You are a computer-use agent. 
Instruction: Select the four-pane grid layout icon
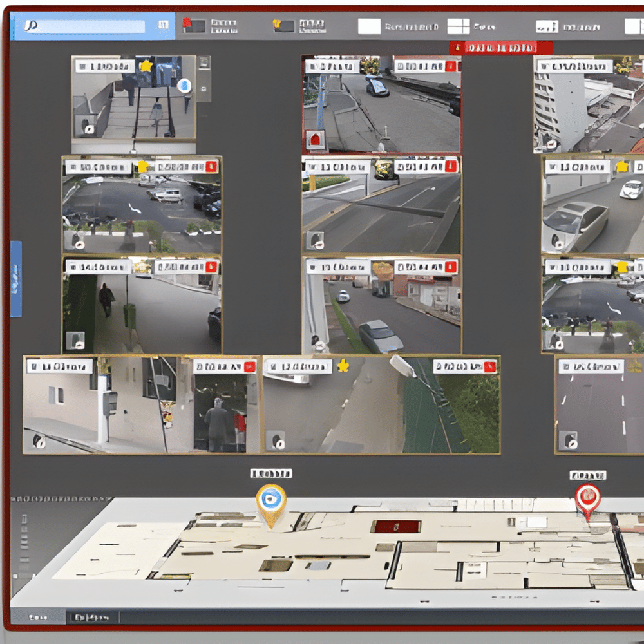coord(459,26)
